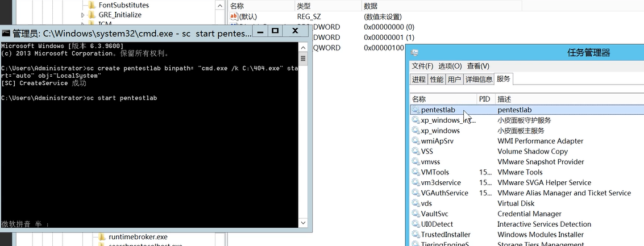Screen dimensions: 644x246
Task: Open the 选项(O) menu
Action: pos(450,66)
